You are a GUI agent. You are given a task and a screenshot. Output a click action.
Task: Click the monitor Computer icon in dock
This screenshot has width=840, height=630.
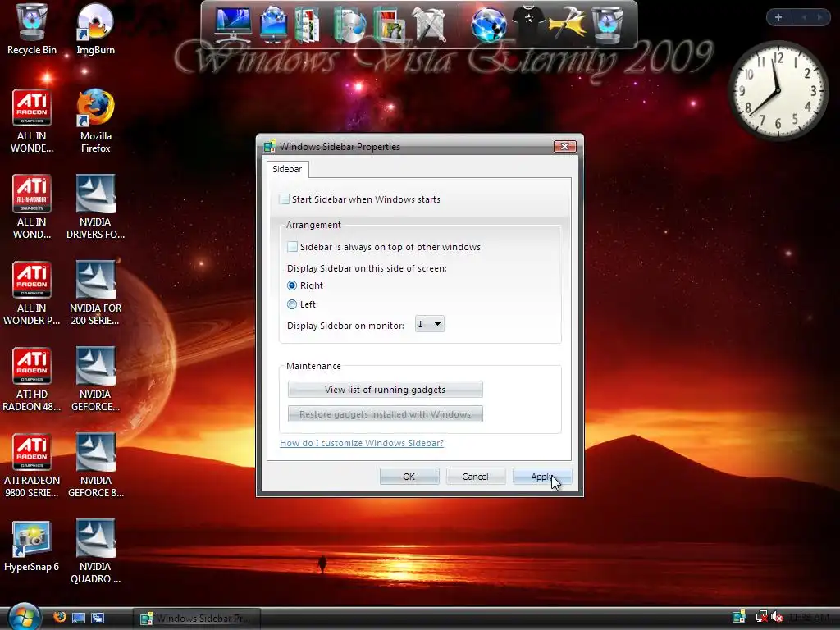click(232, 24)
